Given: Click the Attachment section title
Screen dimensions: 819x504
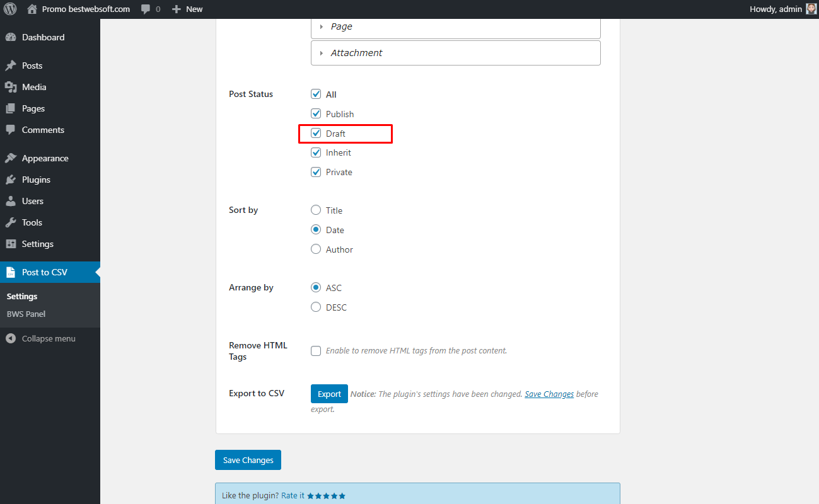Looking at the screenshot, I should click(x=356, y=53).
